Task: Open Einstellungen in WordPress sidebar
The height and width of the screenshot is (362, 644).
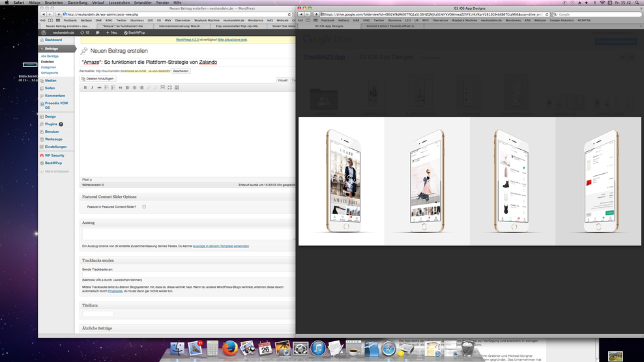Action: [55, 146]
